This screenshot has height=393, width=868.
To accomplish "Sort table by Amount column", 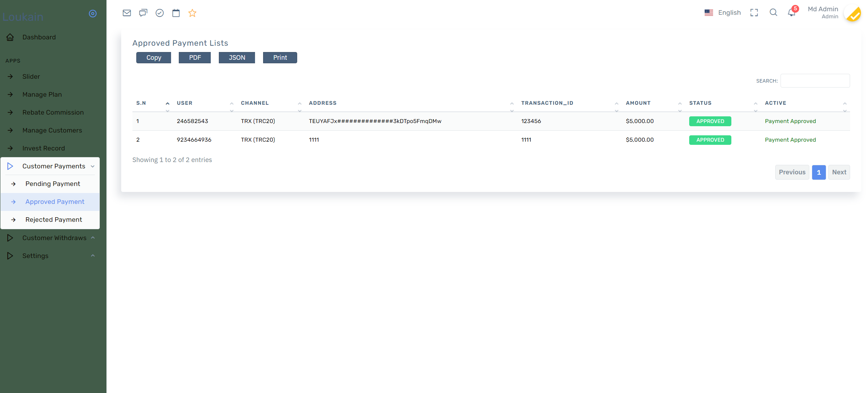I will [x=638, y=103].
